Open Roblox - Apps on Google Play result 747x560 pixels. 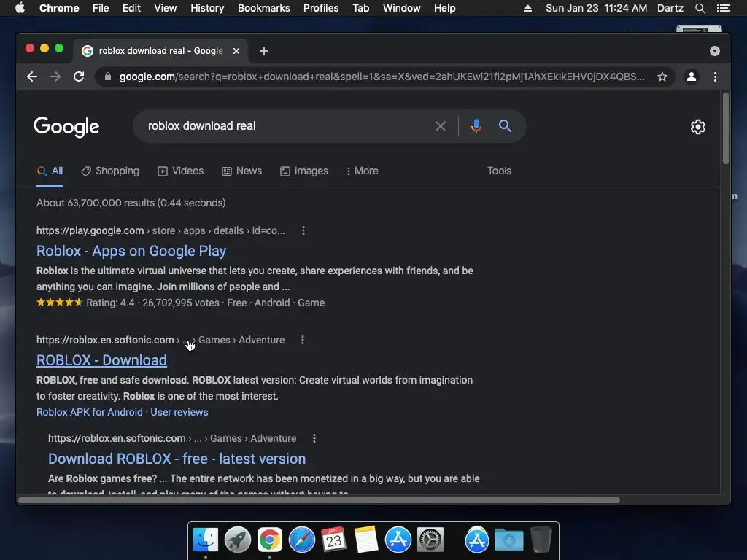[x=131, y=251]
